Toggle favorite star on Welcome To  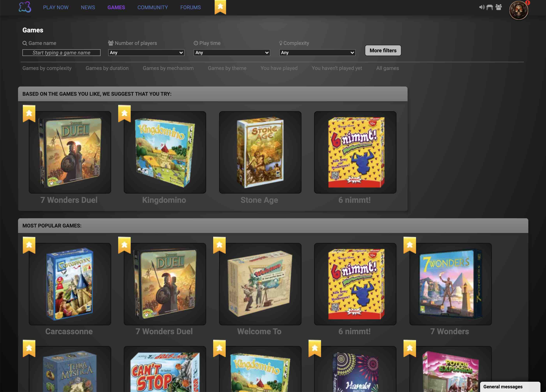tap(219, 245)
